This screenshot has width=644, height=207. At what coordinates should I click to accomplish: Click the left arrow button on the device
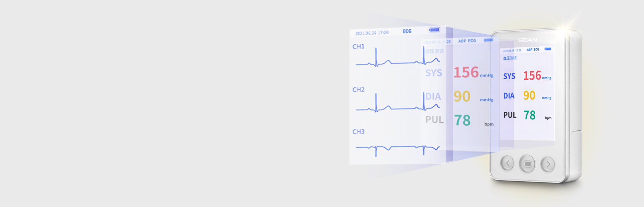pyautogui.click(x=507, y=163)
